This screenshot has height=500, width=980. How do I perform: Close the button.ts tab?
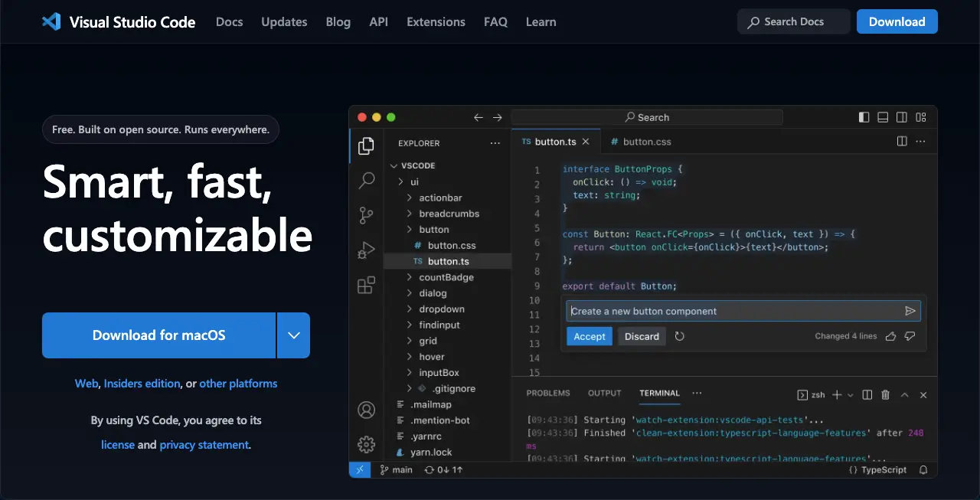coord(586,142)
